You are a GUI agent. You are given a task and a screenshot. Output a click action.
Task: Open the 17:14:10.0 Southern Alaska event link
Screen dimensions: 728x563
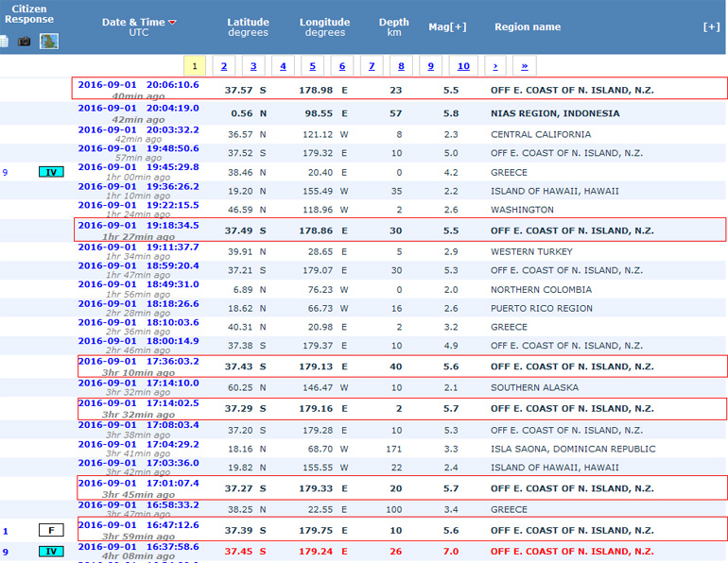coord(138,383)
